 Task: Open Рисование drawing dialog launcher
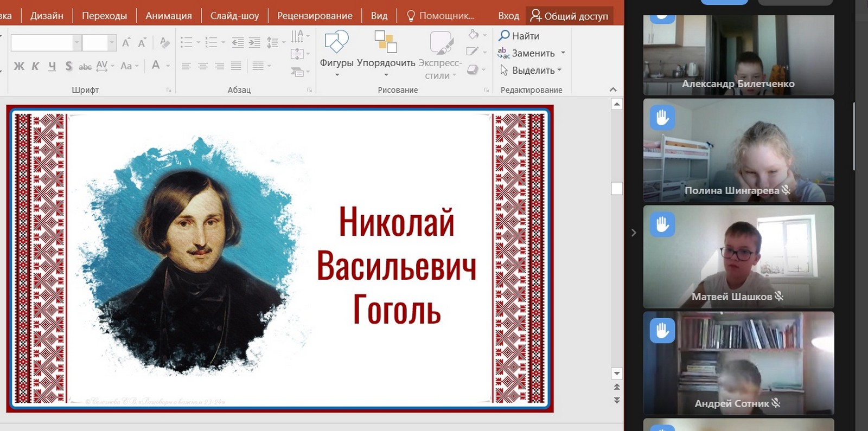click(x=486, y=90)
